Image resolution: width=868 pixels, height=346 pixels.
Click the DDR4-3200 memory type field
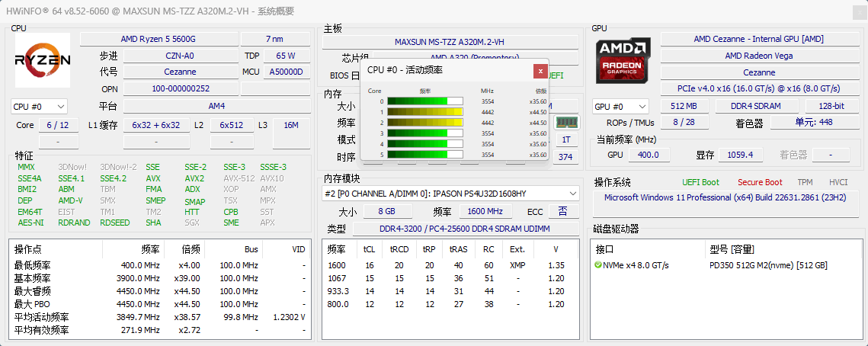click(x=466, y=229)
